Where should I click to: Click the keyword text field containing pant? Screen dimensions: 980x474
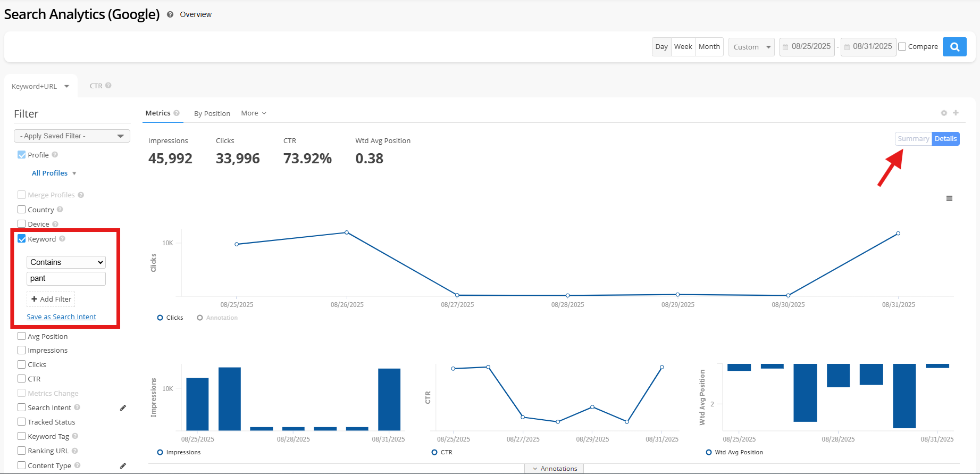(x=66, y=278)
